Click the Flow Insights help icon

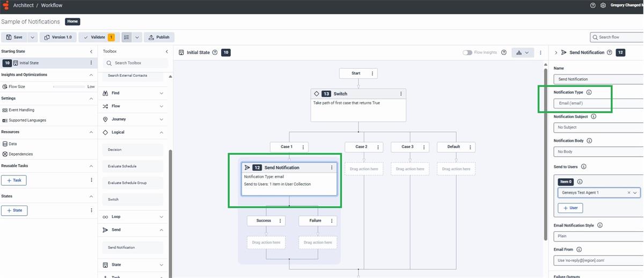coord(503,53)
